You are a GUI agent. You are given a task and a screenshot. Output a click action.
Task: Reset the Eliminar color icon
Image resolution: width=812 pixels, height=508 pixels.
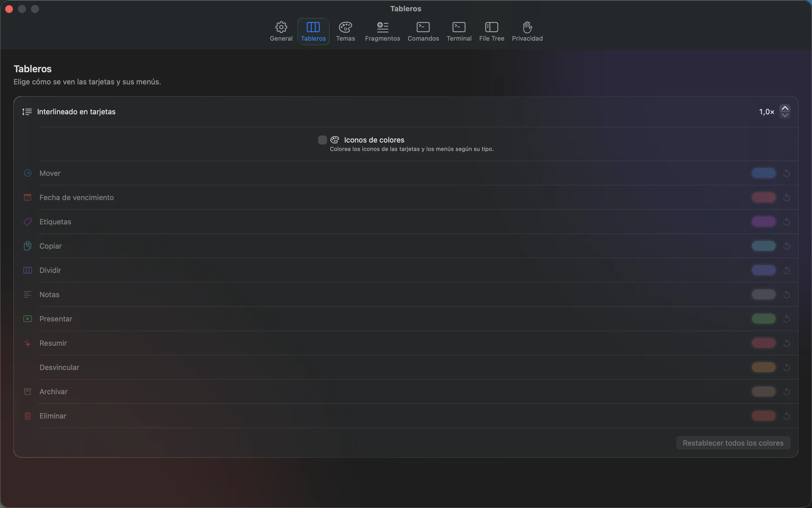click(787, 416)
